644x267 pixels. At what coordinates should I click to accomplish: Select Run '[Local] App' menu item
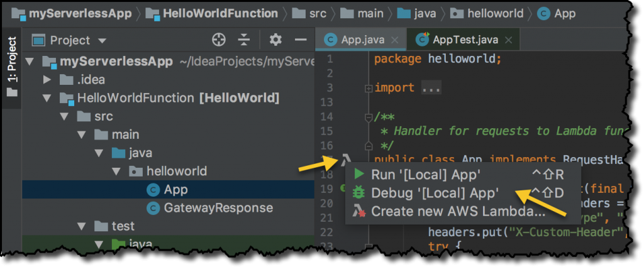462,174
